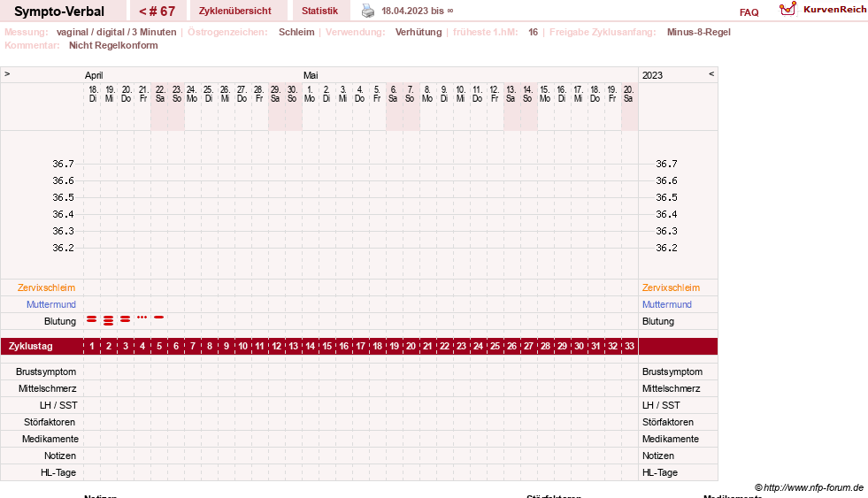Click right HL-Tage row label
This screenshot has width=868, height=498.
click(660, 472)
